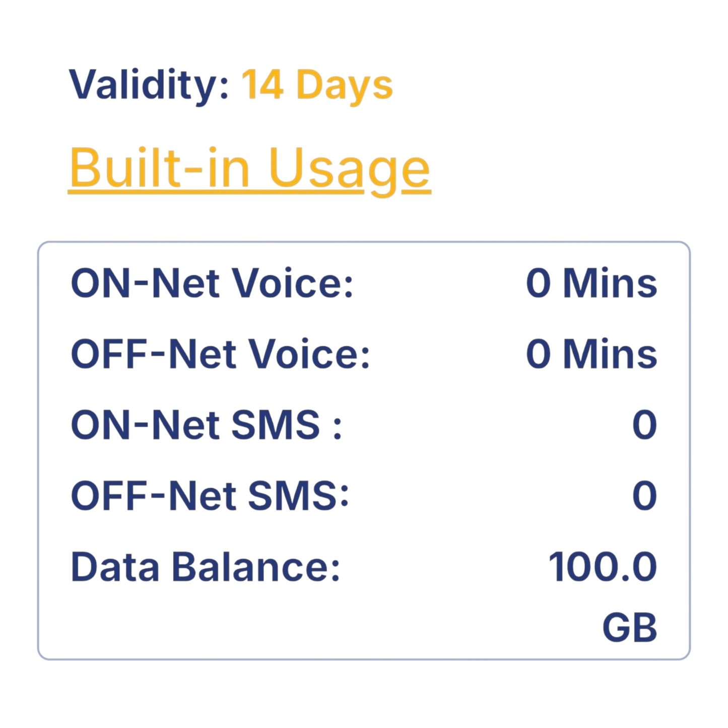Image resolution: width=728 pixels, height=728 pixels.
Task: Click the OFF-Net SMS label
Action: pyautogui.click(x=210, y=496)
